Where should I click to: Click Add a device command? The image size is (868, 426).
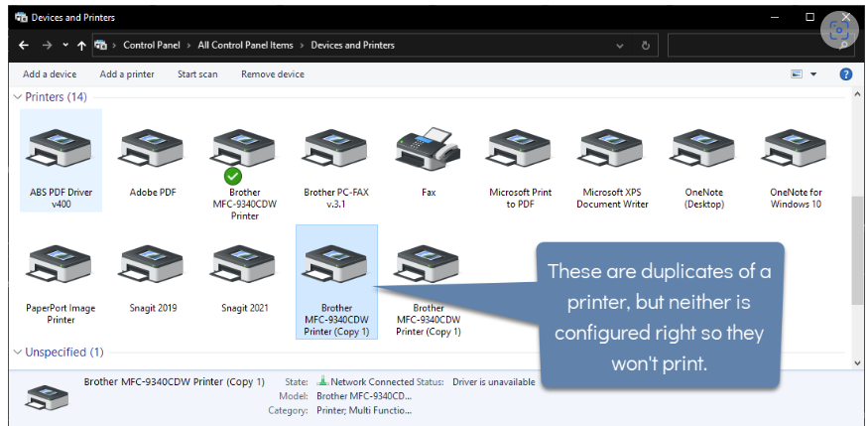point(50,74)
